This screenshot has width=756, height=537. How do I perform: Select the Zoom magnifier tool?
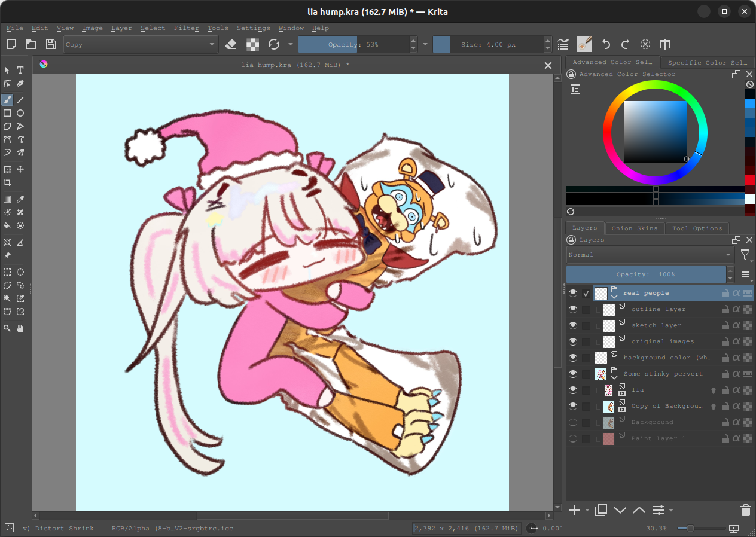7,328
